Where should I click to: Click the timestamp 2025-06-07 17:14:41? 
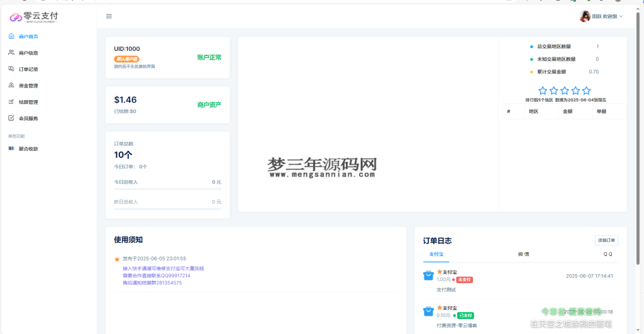click(589, 276)
